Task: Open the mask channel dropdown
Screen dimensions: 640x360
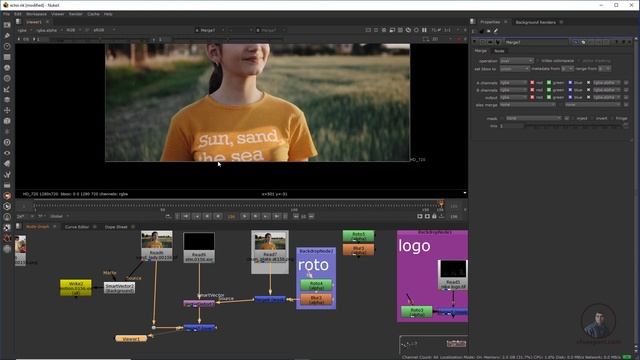Action: (533, 118)
